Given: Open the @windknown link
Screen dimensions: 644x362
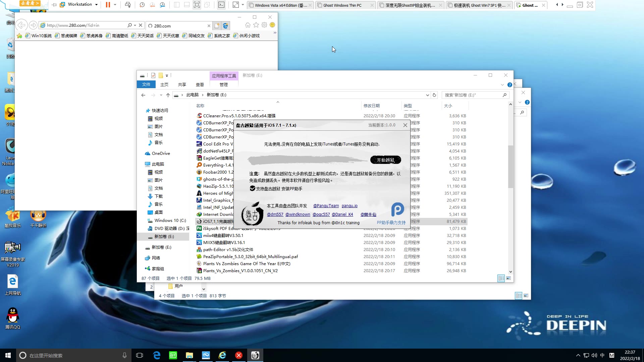Looking at the screenshot, I should pos(298,215).
